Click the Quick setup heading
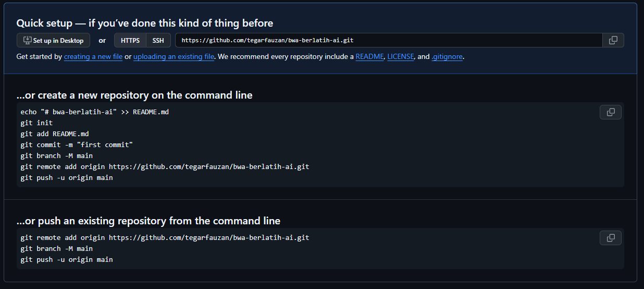The width and height of the screenshot is (644, 289). tap(145, 23)
